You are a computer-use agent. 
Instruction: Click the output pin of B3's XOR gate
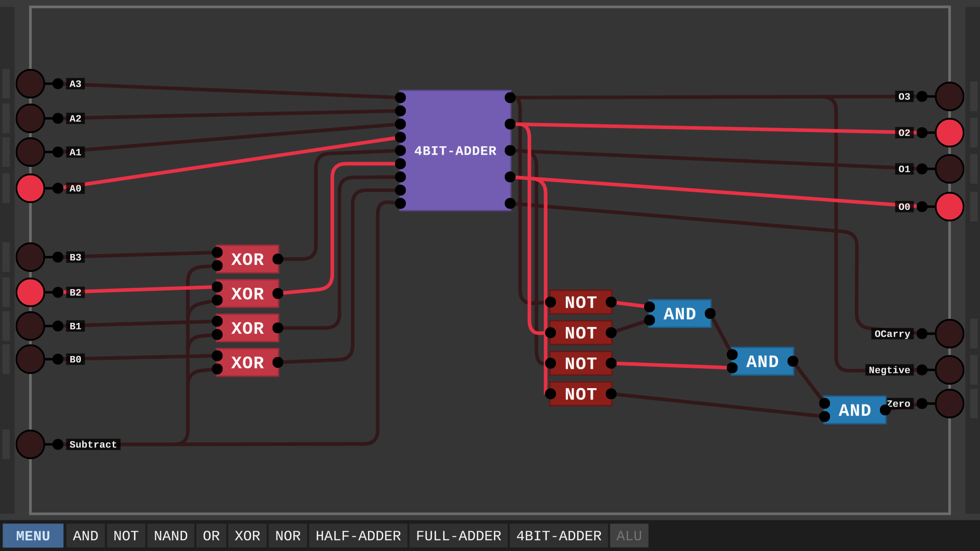278,259
